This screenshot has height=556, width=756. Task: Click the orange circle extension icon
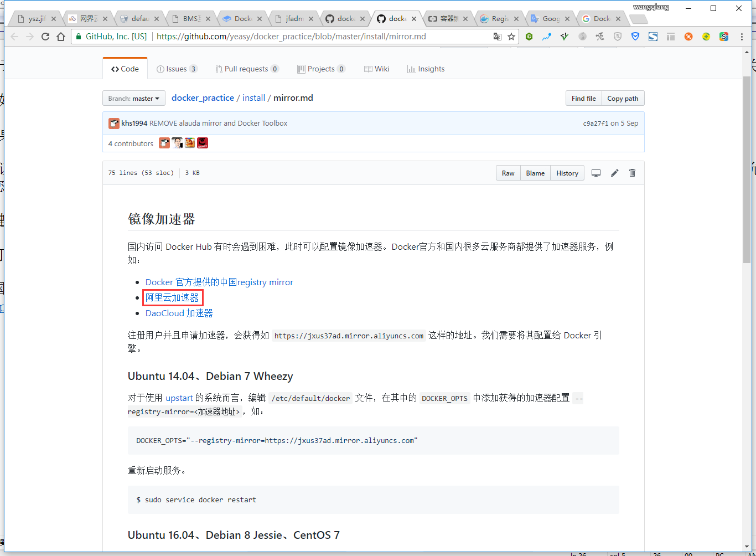[688, 37]
